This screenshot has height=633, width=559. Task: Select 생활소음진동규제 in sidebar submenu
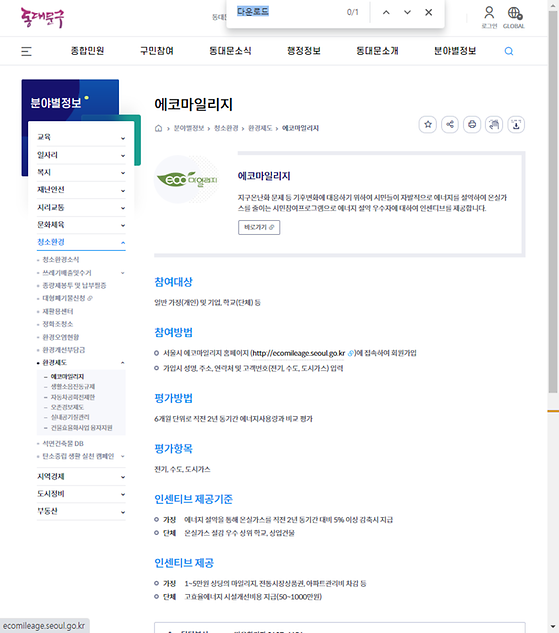(73, 387)
